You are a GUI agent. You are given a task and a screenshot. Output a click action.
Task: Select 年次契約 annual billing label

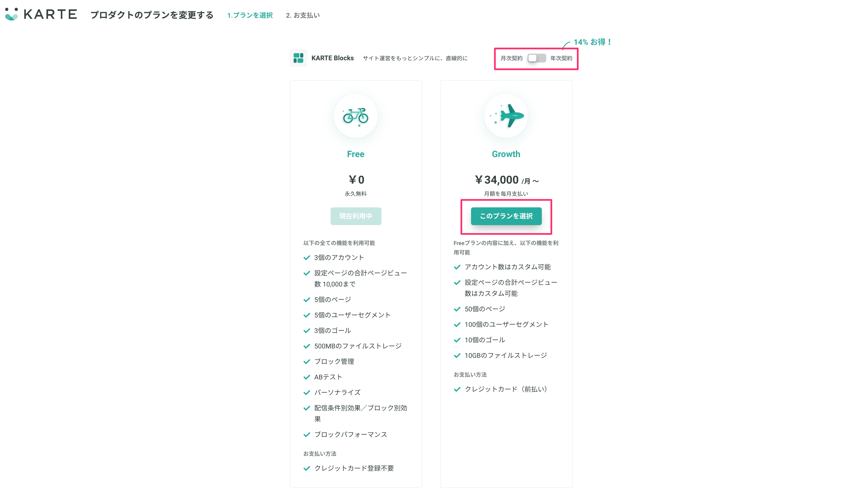point(561,58)
